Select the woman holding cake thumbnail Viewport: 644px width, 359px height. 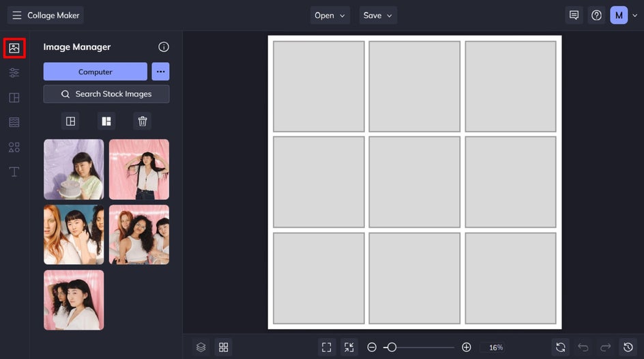point(74,169)
